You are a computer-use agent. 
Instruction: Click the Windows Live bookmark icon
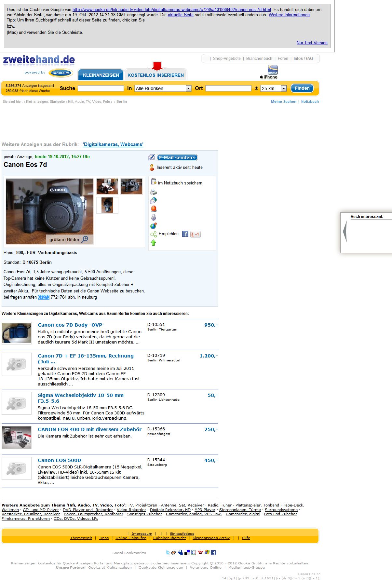point(207,552)
